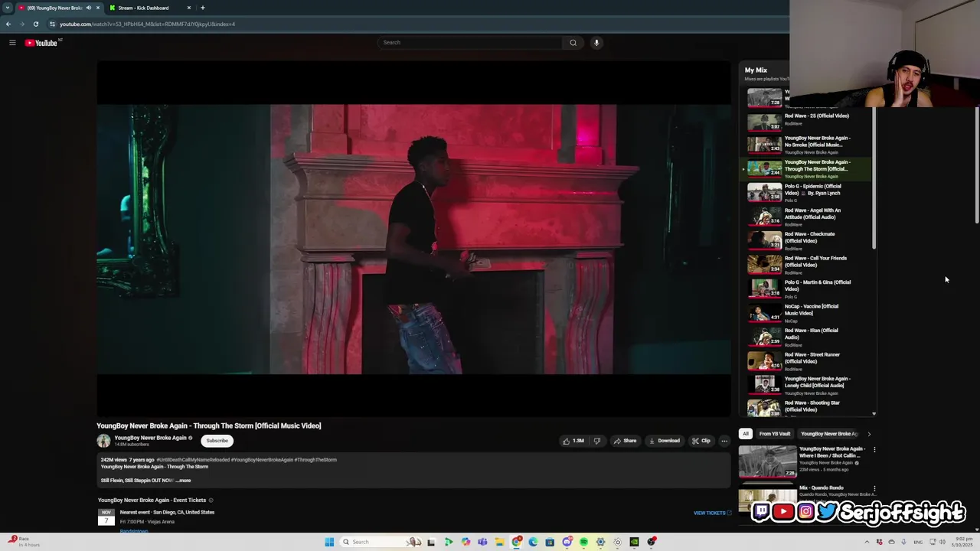980x551 pixels.
Task: Go back in browser history
Action: coord(8,24)
